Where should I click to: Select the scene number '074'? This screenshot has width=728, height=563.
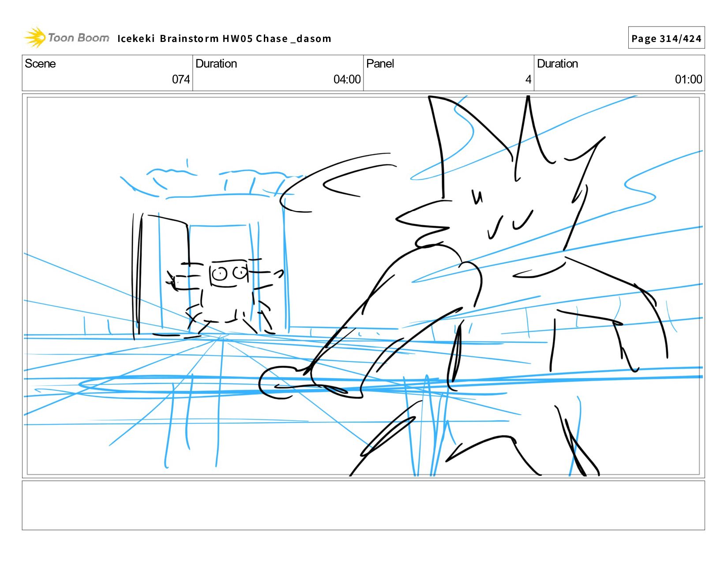click(181, 79)
